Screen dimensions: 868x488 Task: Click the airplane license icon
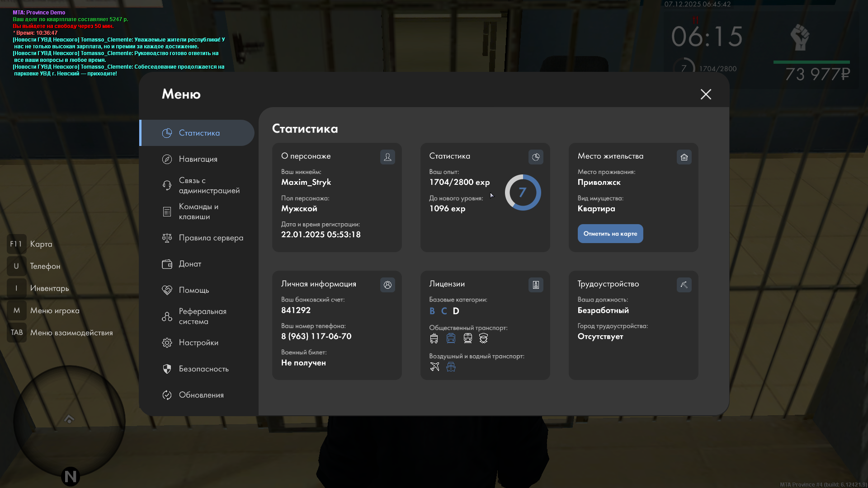tap(434, 367)
